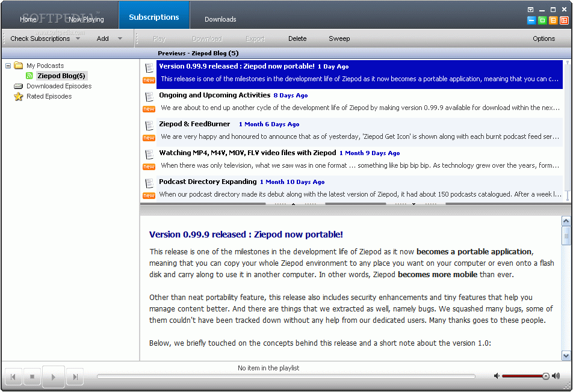Open Downloaded Episodes item

59,87
